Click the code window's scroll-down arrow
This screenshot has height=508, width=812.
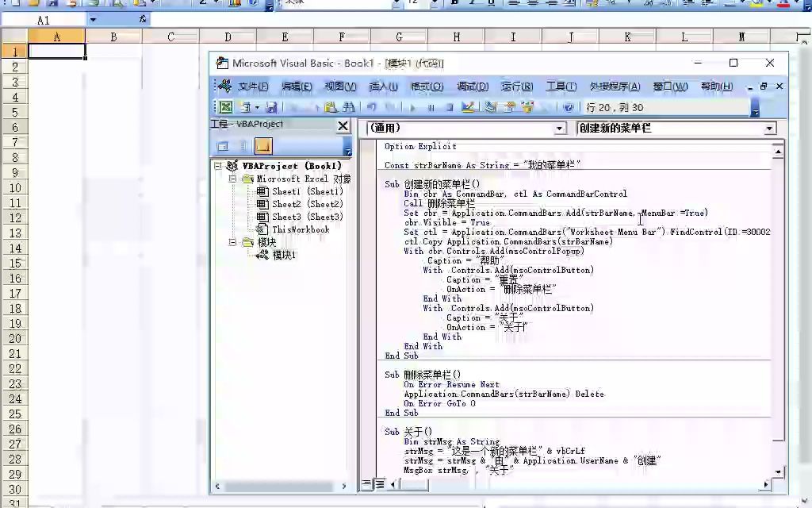[778, 472]
